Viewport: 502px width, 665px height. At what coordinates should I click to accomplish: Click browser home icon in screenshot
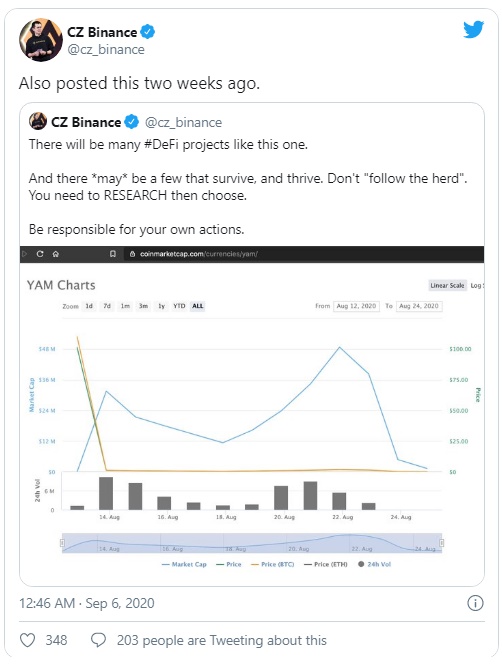pos(56,254)
